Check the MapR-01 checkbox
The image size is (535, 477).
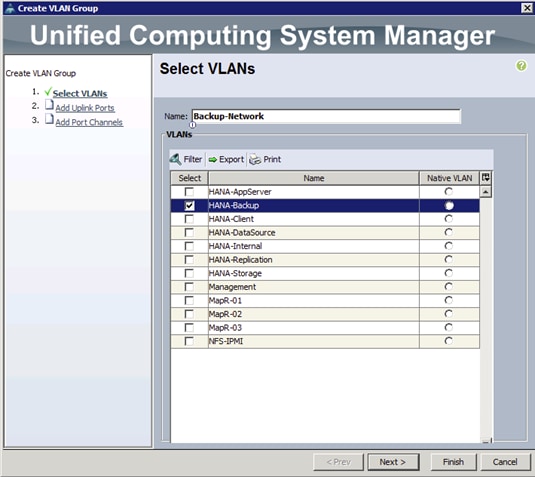(189, 301)
